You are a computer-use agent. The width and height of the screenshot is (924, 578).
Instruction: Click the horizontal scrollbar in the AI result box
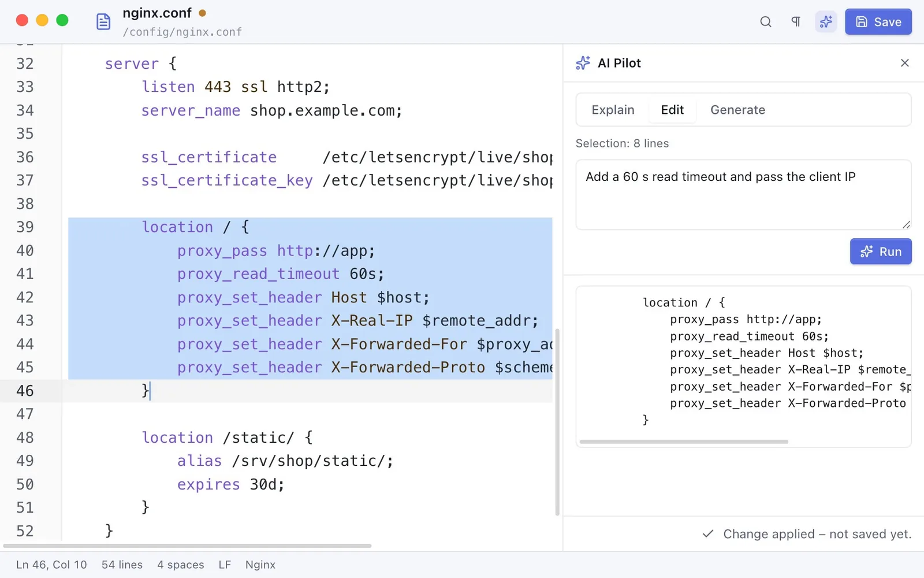684,442
